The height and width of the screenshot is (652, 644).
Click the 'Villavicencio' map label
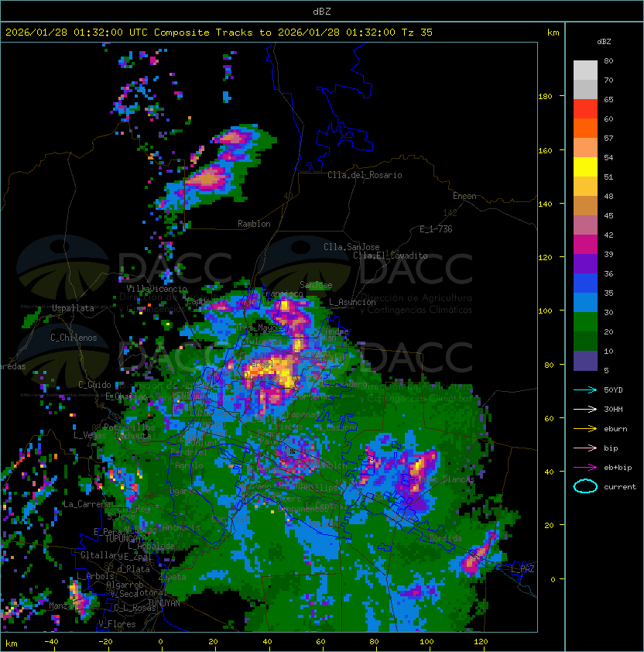tap(156, 289)
